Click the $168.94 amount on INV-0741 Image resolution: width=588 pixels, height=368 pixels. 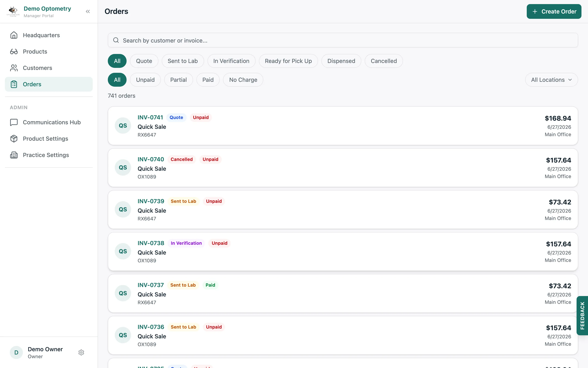pyautogui.click(x=558, y=118)
